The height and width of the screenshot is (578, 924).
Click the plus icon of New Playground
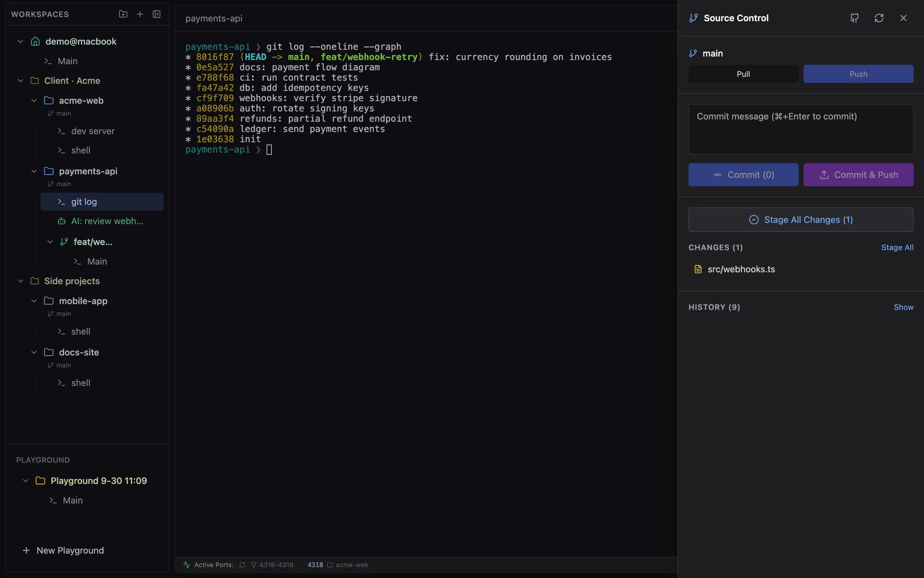(26, 551)
